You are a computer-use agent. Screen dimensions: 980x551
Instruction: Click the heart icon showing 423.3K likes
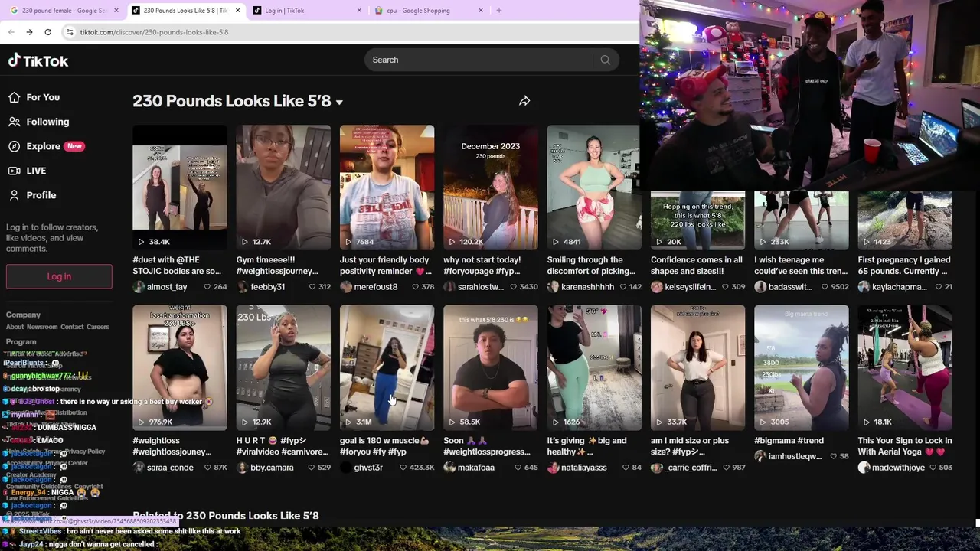(403, 468)
